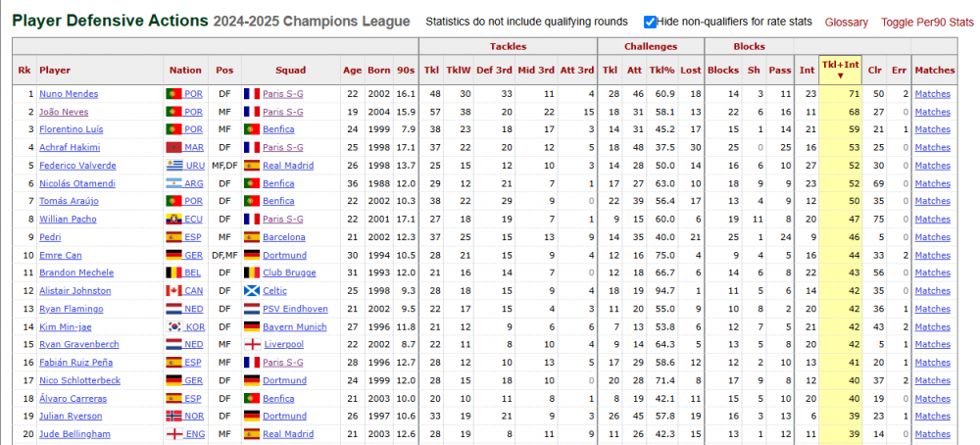Open Matches link for Pedri
The image size is (980, 445).
coord(933,237)
